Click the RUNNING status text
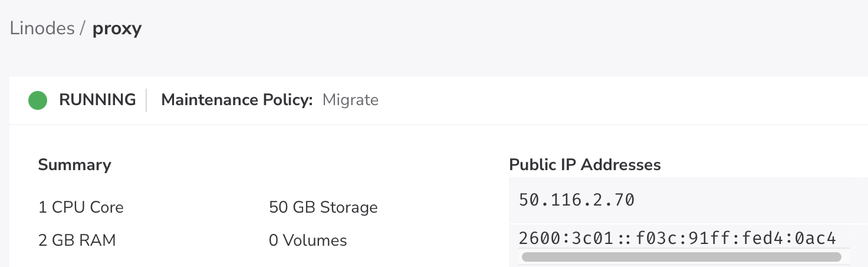 tap(97, 100)
